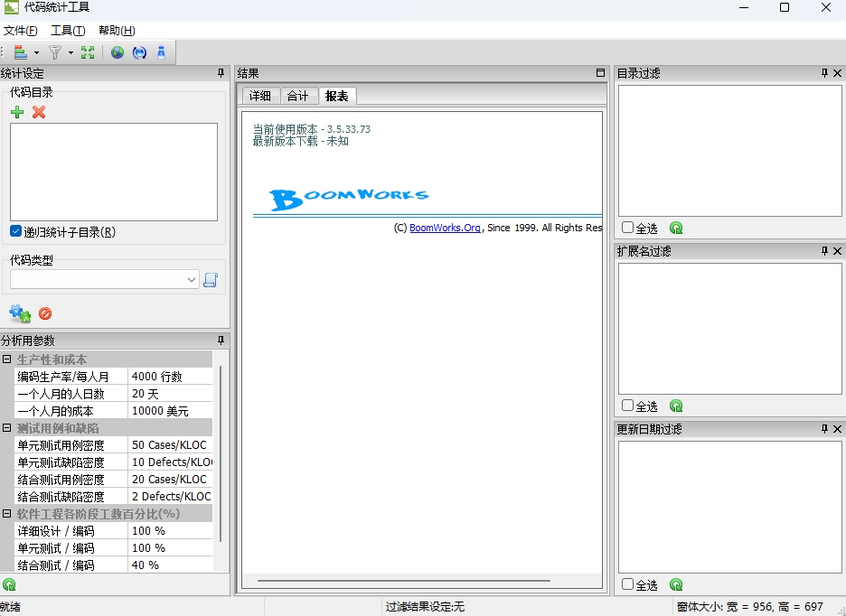Open the dropdown arrow beside the bar chart icon

point(36,52)
